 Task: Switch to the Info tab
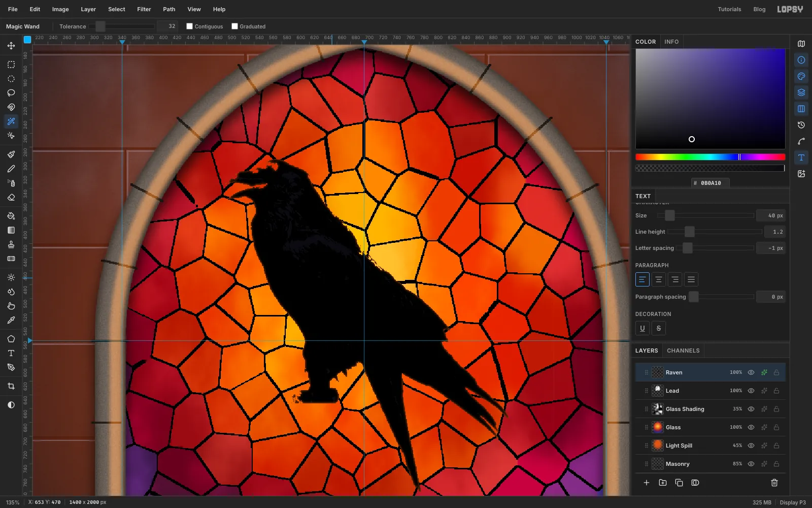coord(671,42)
